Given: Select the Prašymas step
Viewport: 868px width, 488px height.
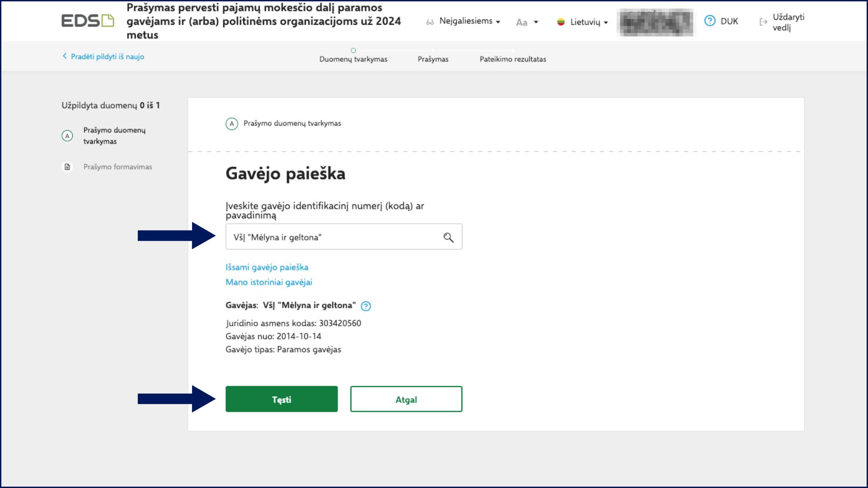Looking at the screenshot, I should coord(433,59).
